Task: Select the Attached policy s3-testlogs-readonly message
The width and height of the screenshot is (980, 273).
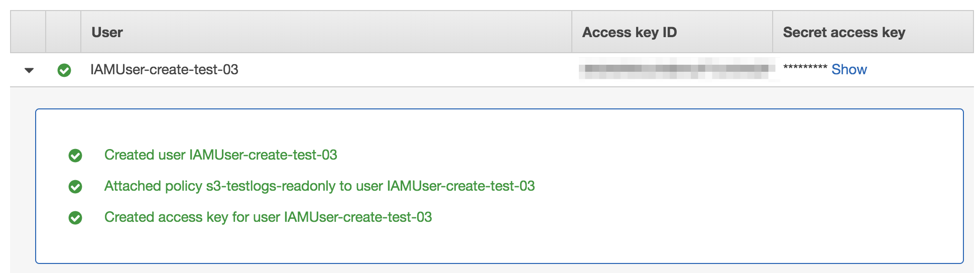Action: 319,186
